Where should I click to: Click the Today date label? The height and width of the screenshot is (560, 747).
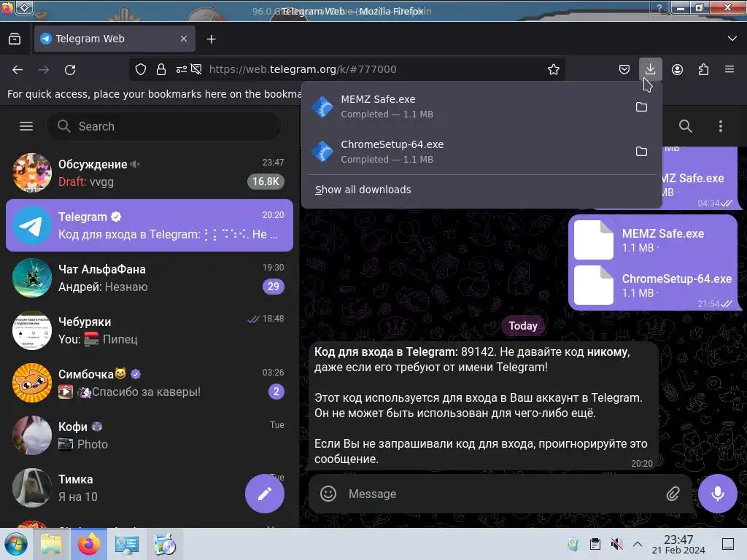[522, 326]
